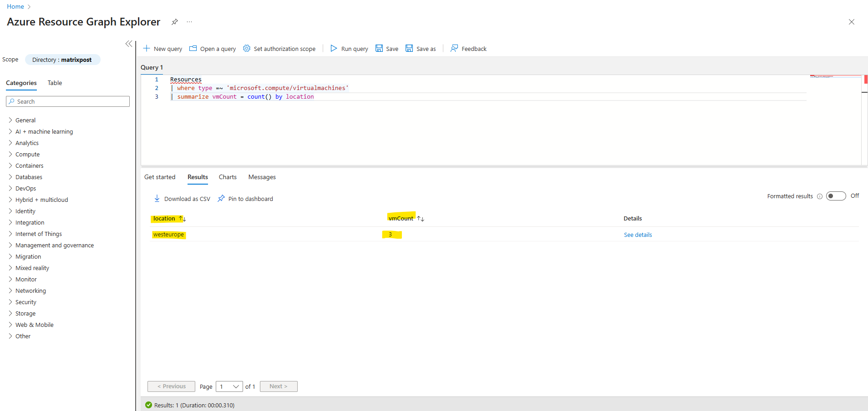Click the Next page button

click(x=279, y=386)
